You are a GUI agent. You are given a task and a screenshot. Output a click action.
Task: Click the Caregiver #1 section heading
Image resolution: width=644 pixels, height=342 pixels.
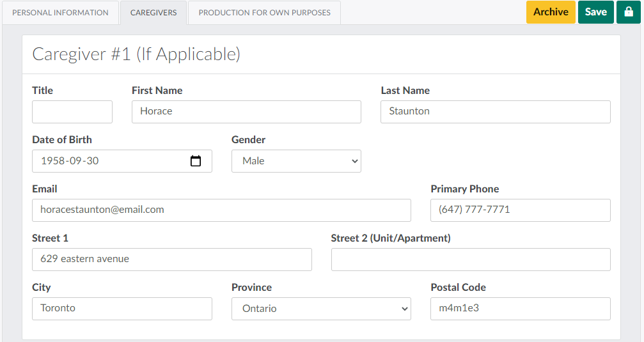click(136, 54)
